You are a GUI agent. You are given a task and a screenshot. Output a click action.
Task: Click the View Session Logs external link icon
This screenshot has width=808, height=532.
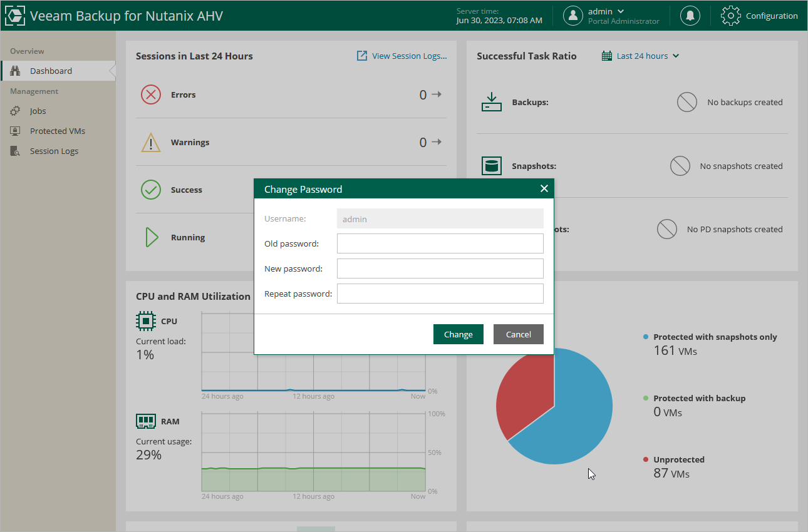[x=362, y=56]
